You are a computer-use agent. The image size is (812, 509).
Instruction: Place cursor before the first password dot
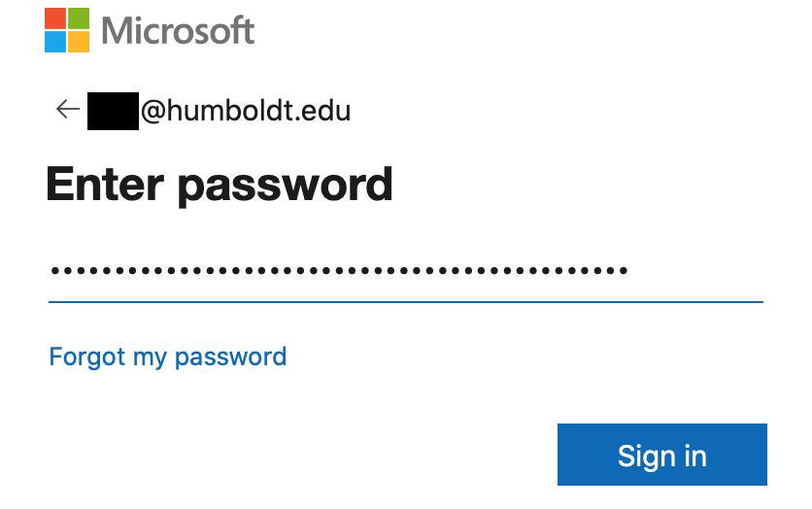[x=50, y=270]
